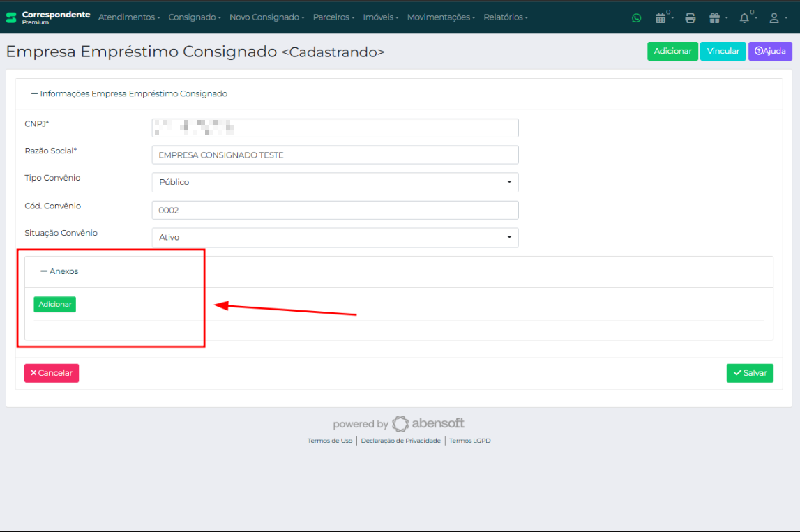800x532 pixels.
Task: Open the Novo Consignado menu
Action: pos(266,17)
